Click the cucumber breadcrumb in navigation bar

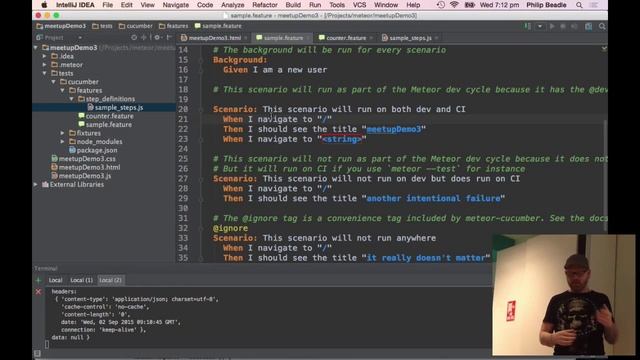coord(136,26)
